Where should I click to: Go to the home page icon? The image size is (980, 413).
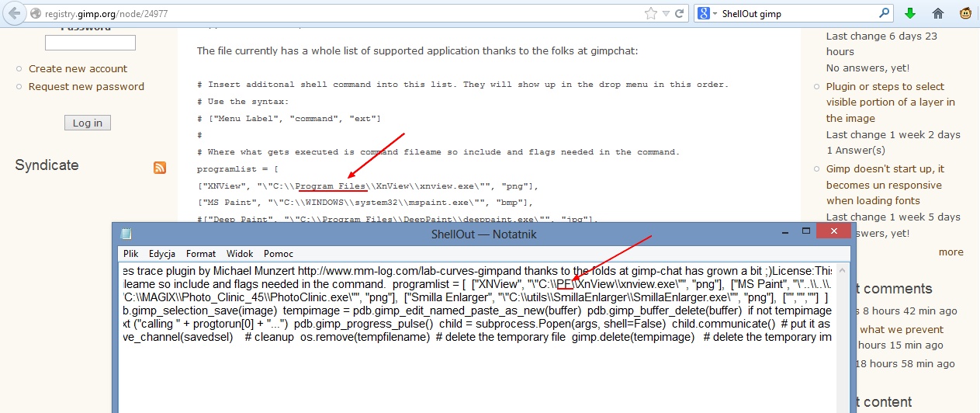[x=938, y=13]
